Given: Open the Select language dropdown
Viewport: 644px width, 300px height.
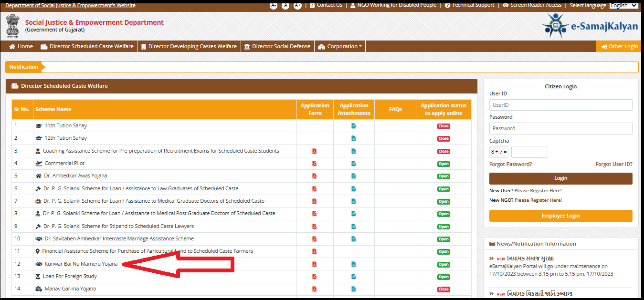Looking at the screenshot, I should click(623, 5).
